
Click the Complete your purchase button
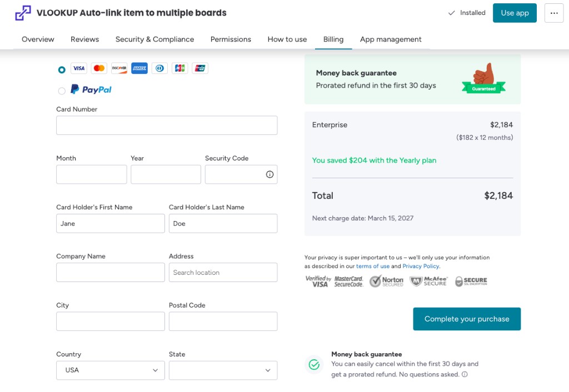[467, 319]
